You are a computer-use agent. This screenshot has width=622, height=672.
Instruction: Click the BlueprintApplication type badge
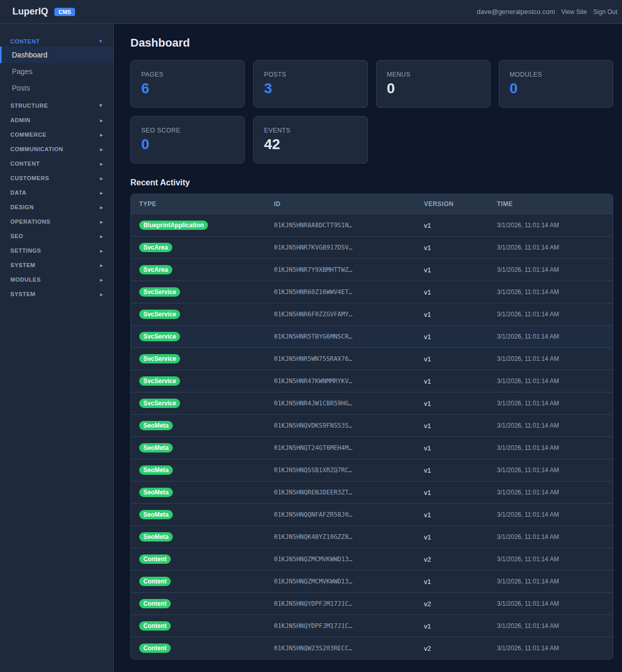tap(173, 225)
